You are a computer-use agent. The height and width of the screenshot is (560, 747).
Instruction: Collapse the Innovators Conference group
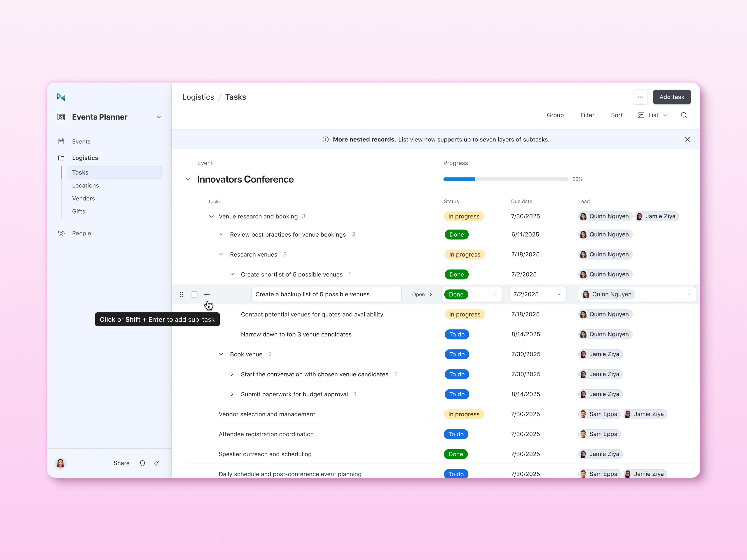point(189,179)
